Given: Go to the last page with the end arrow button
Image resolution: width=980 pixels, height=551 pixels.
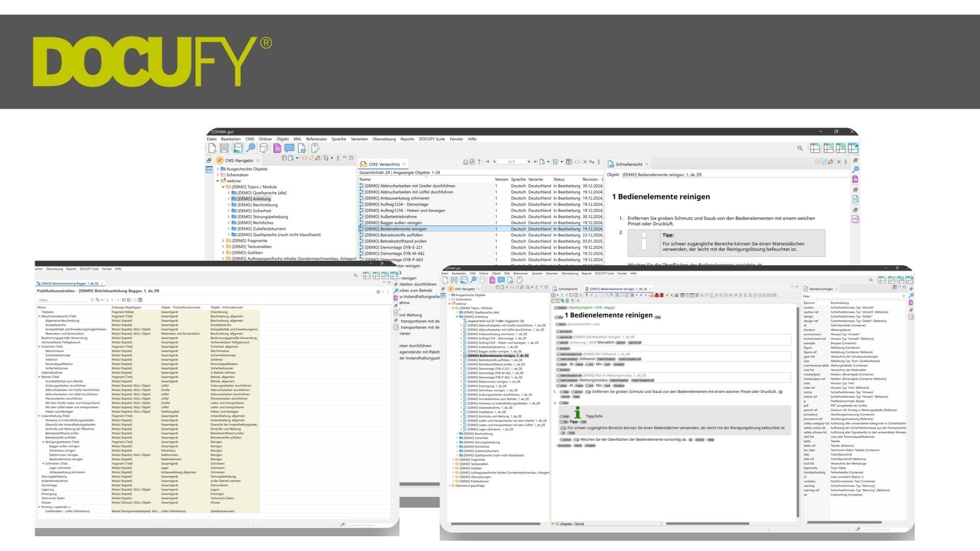Looking at the screenshot, I should tap(535, 162).
